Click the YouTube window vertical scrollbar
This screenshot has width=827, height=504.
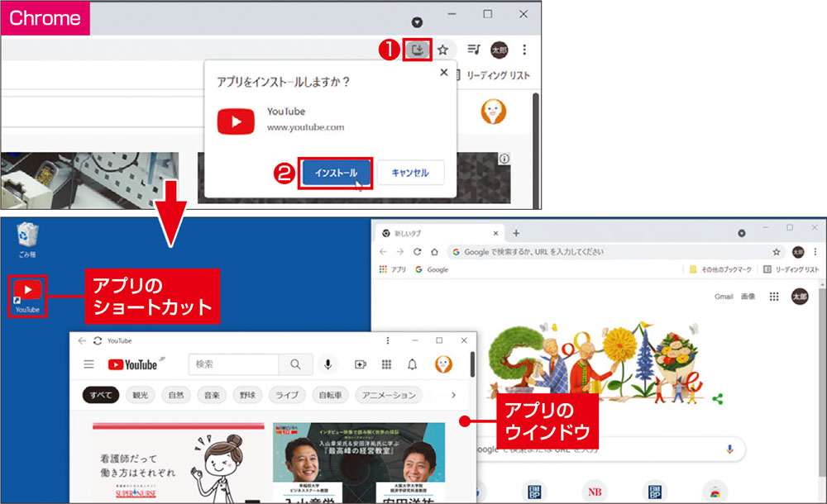pos(472,365)
